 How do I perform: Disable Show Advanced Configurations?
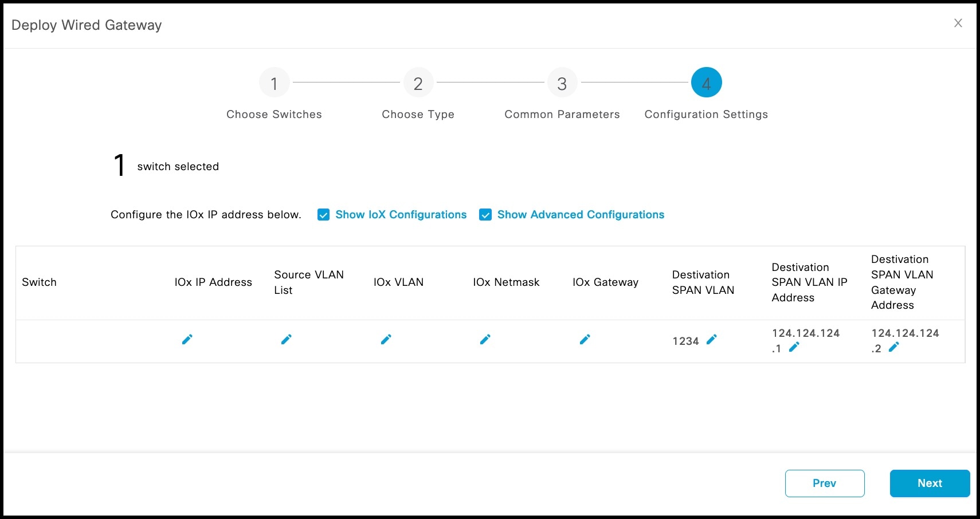(x=485, y=214)
